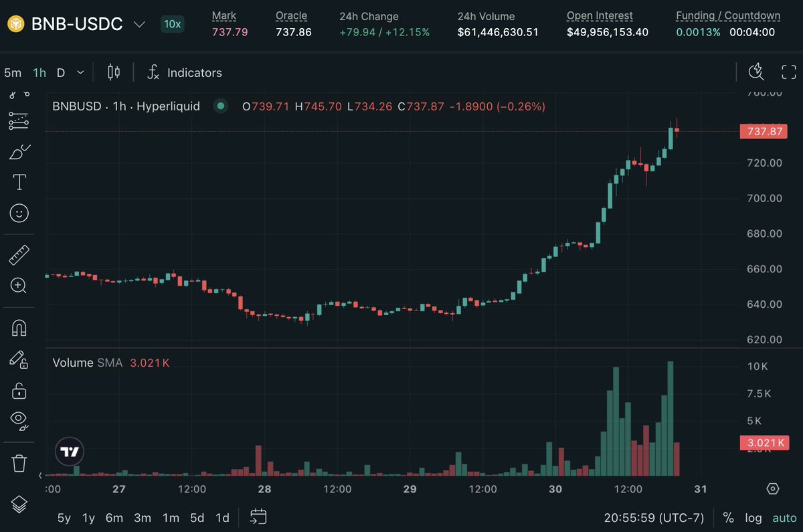The height and width of the screenshot is (532, 803).
Task: Click the 30 date marker on time axis
Action: [555, 489]
